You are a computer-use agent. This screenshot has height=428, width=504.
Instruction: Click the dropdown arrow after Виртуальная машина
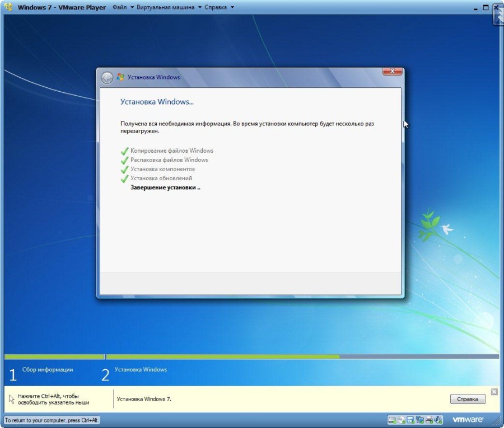tap(199, 7)
